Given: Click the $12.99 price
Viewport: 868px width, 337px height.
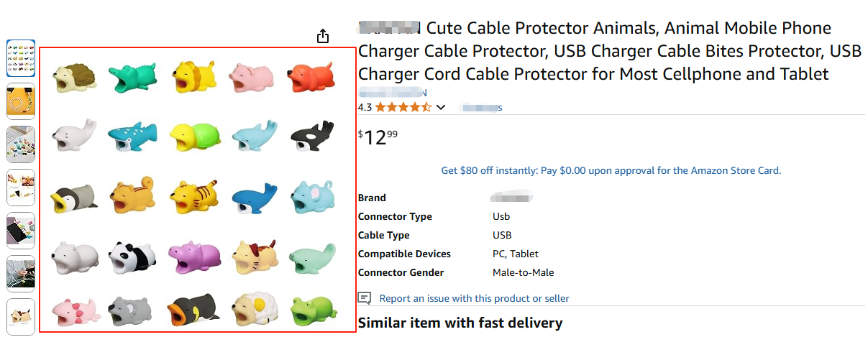Looking at the screenshot, I should click(378, 137).
